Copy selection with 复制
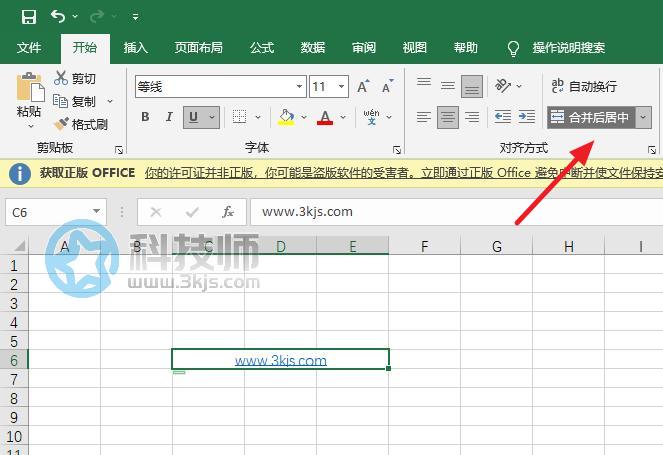 point(74,101)
